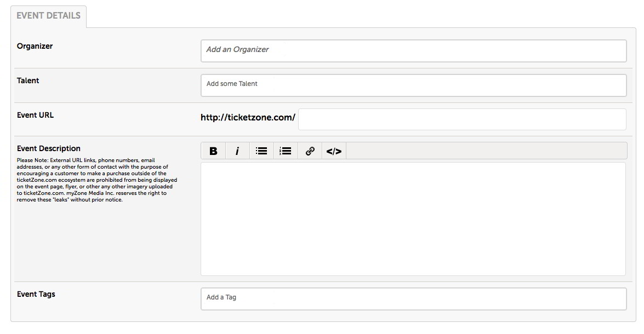
Task: Toggle italic formatting in description editor
Action: 237,151
